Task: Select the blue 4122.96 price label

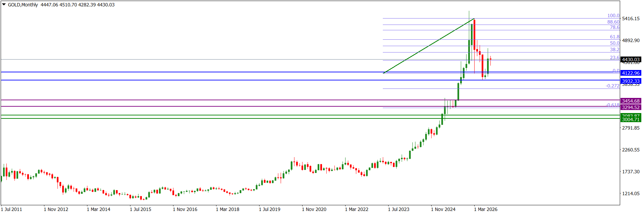Action: click(x=631, y=73)
